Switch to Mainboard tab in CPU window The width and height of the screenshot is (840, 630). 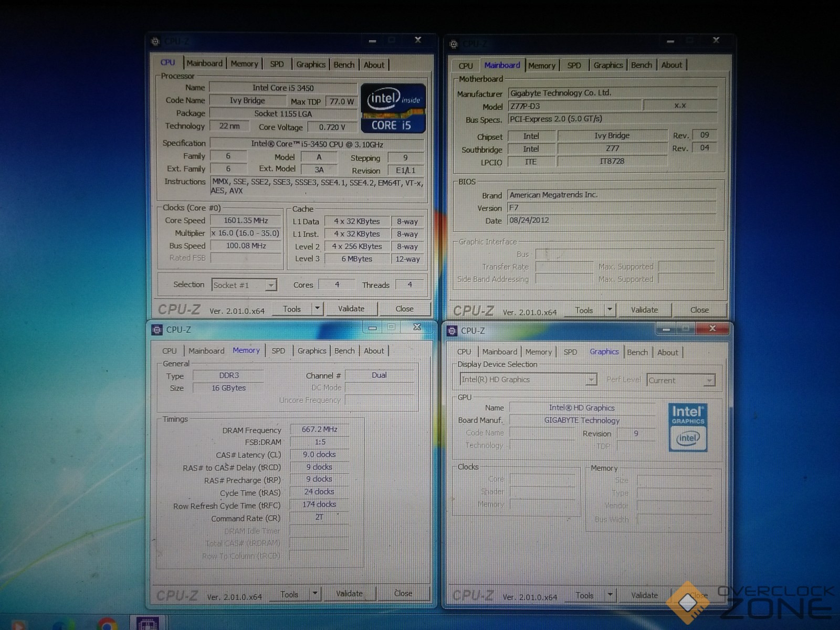coord(205,64)
